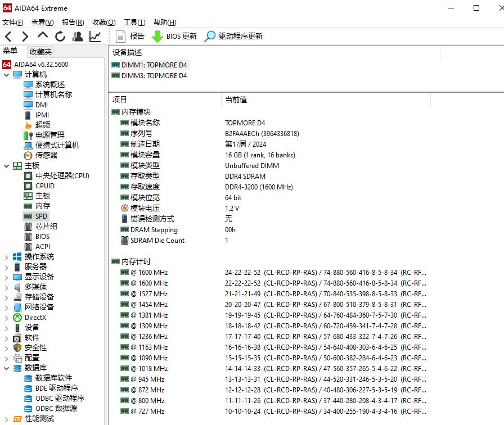Open the 帮助(H) menu
Viewport: 504px width, 425px height.
pyautogui.click(x=165, y=22)
